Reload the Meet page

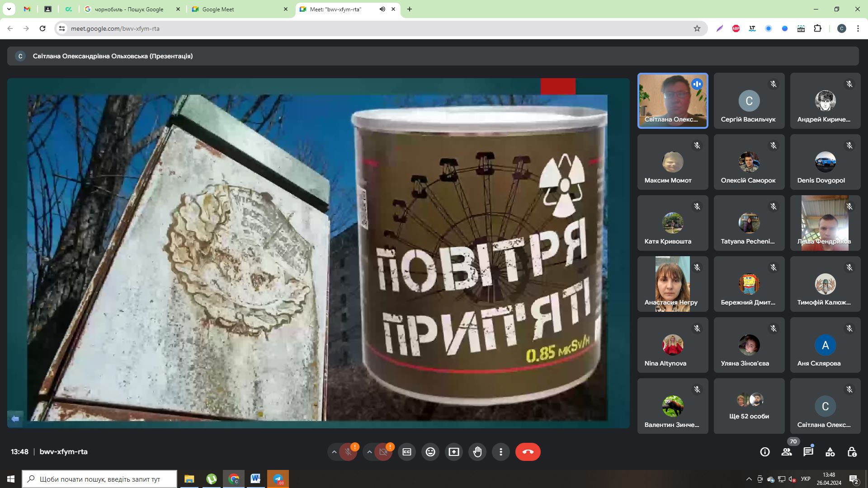click(x=42, y=28)
